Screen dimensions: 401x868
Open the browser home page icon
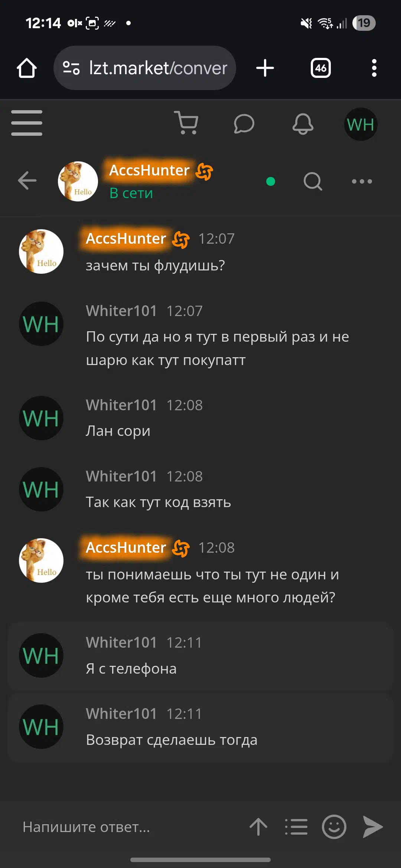point(27,68)
